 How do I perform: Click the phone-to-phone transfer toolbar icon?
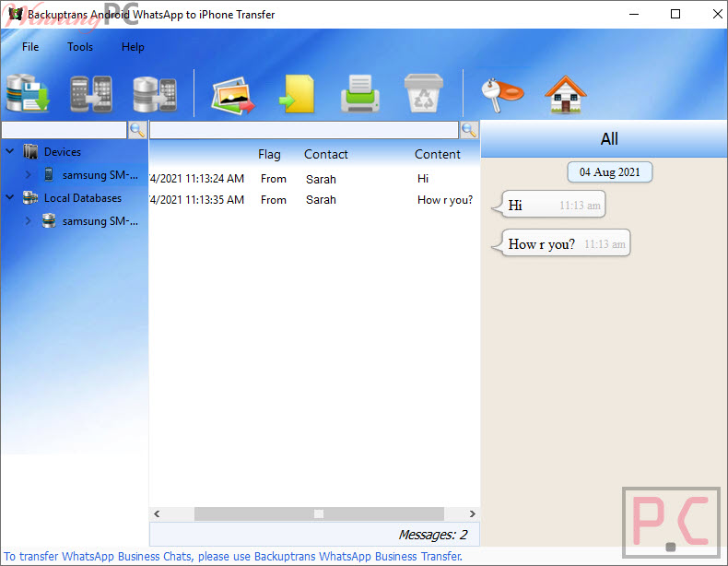pos(91,93)
